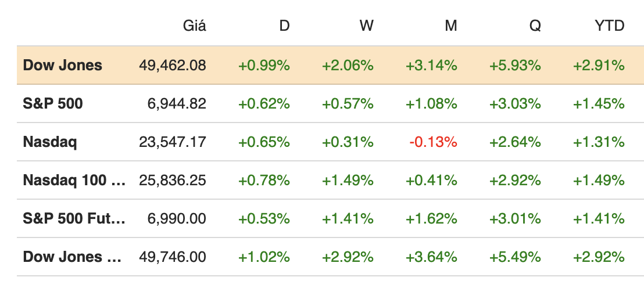Viewport: 644px width, 288px height.
Task: Select the 25,836.25 Nasdaq 100 price
Action: (x=173, y=180)
